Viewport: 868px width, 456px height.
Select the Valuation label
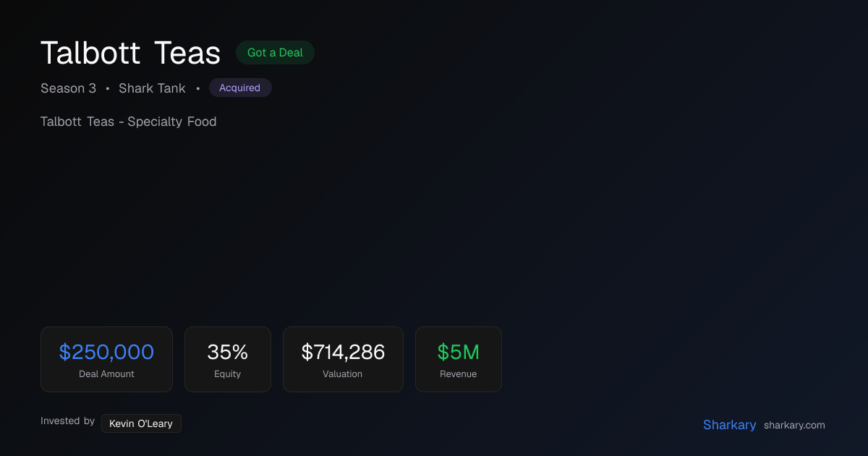(x=343, y=374)
